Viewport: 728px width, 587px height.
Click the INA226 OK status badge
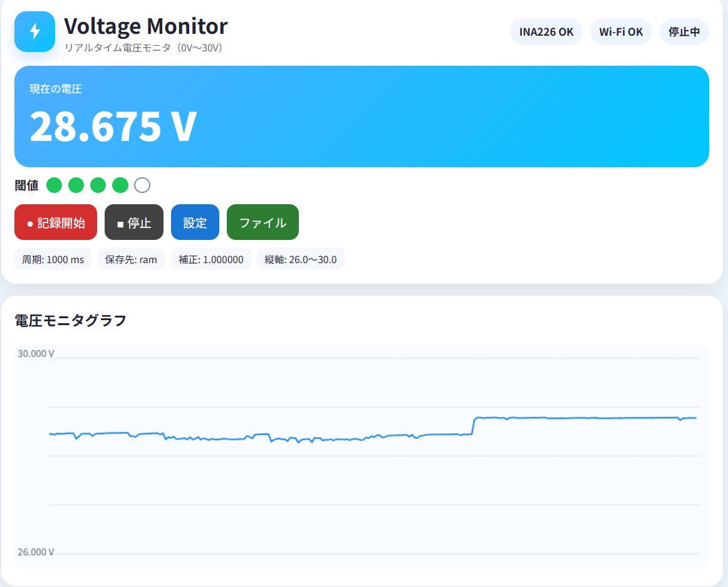pos(546,32)
